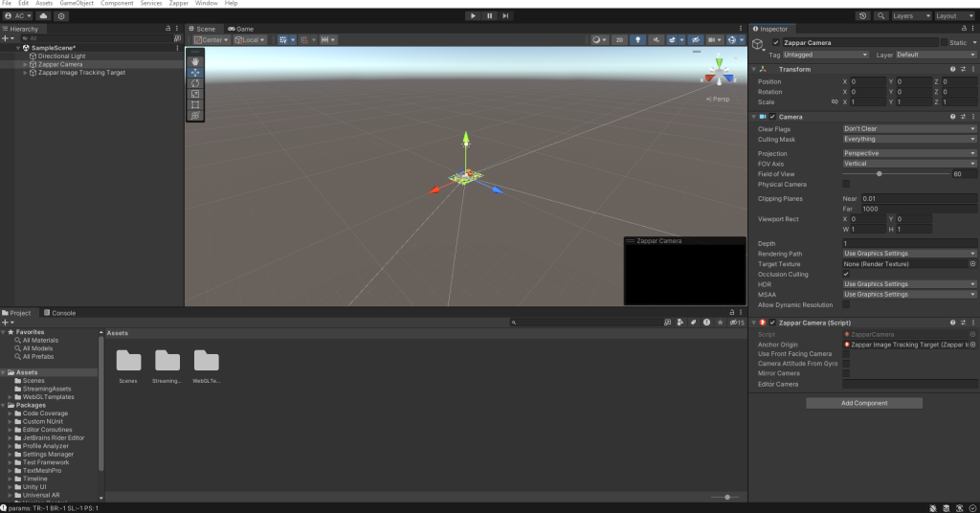
Task: Toggle 2D view mode in the scene
Action: click(620, 40)
